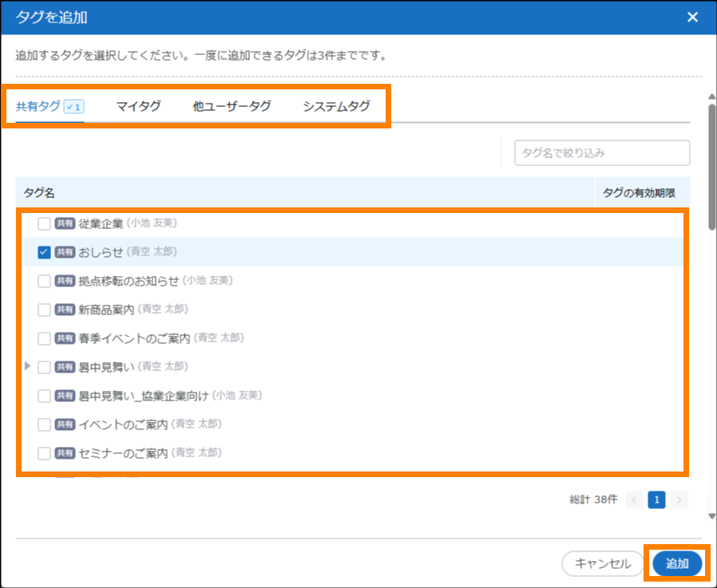717x588 pixels.
Task: Switch to the マイタグ tab
Action: [138, 106]
